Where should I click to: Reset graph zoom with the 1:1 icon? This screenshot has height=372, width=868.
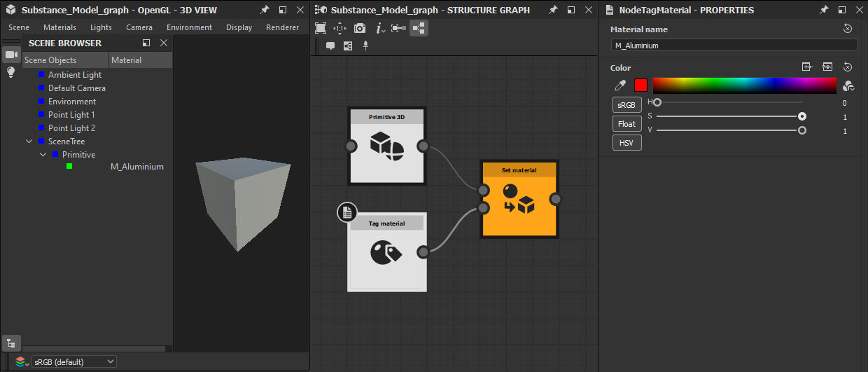(340, 28)
